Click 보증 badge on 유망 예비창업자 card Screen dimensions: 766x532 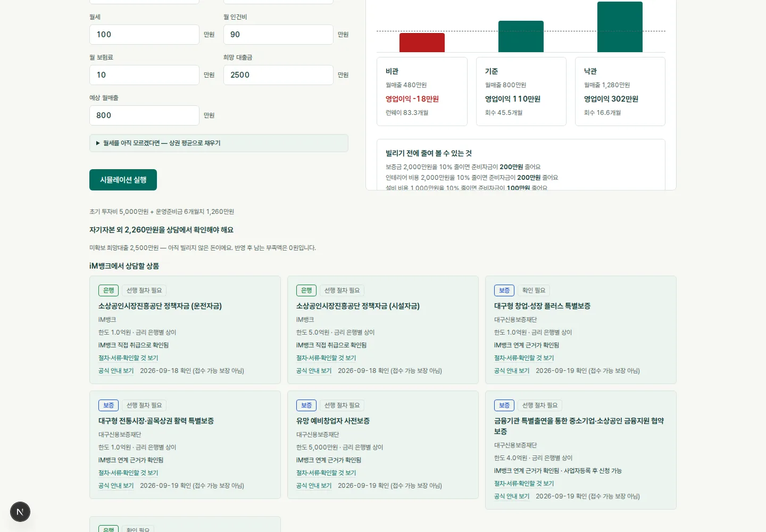(306, 405)
